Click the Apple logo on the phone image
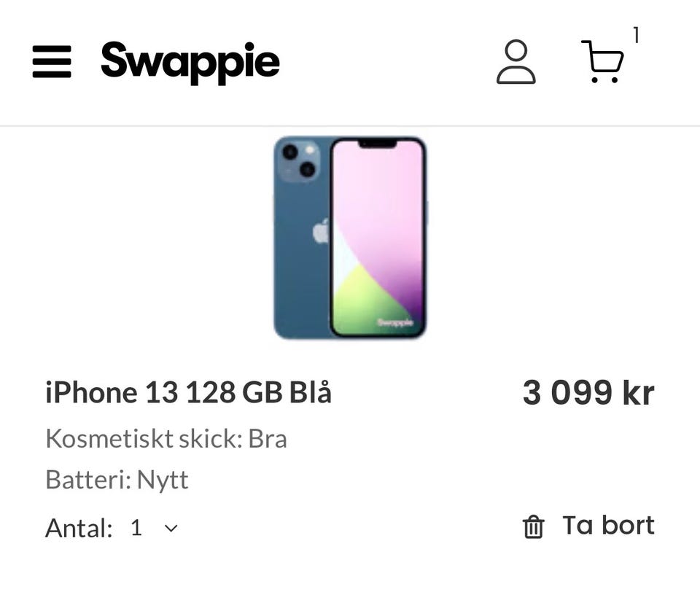700x592 pixels. click(x=320, y=232)
